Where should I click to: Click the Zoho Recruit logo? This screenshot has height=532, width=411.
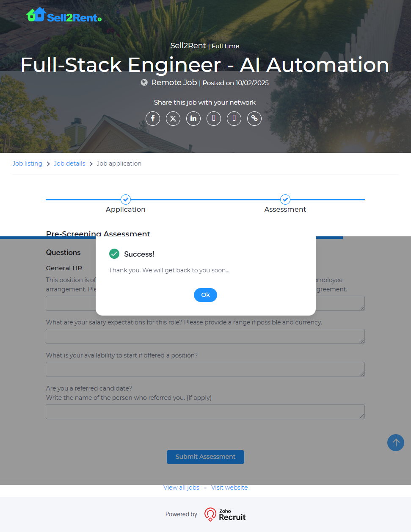[225, 514]
